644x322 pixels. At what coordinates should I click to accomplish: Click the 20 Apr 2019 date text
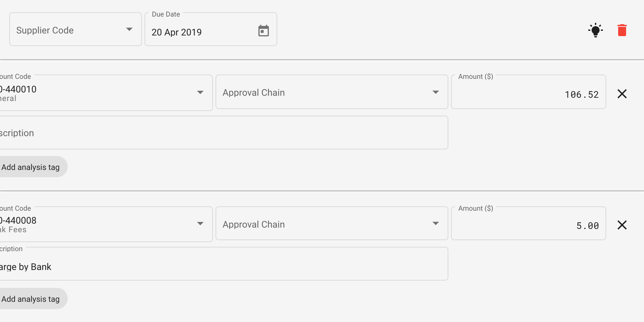coord(177,32)
